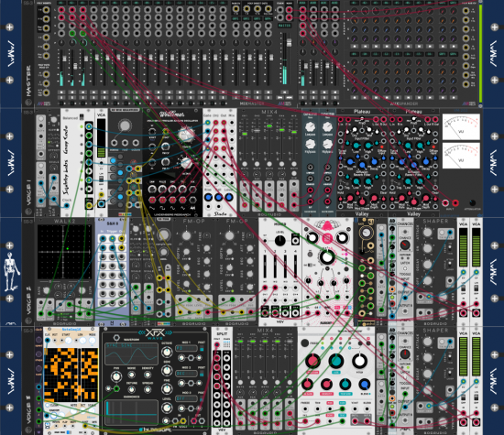Click the SPLIT module poly input jack
Screen dimensions: 504x435
coord(217,344)
